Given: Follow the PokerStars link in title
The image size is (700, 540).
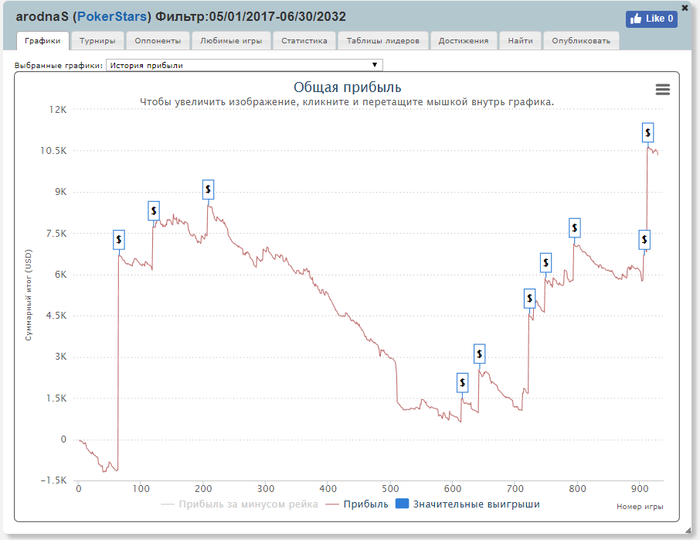Looking at the screenshot, I should [112, 17].
